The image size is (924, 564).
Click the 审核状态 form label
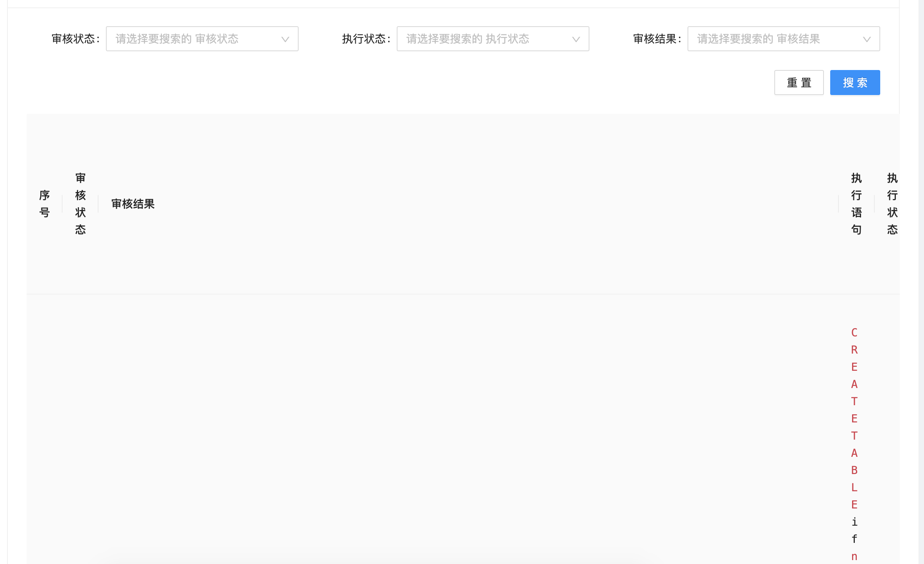(x=75, y=39)
